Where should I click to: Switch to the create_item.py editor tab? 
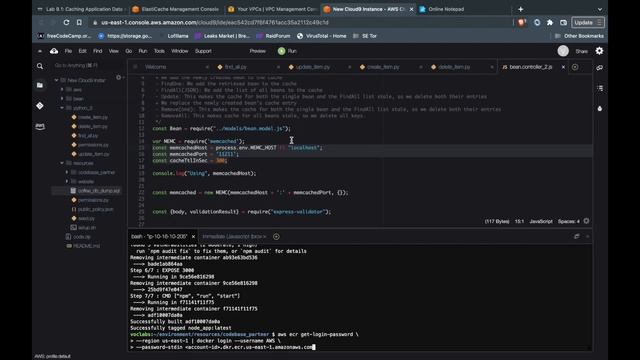(383, 67)
